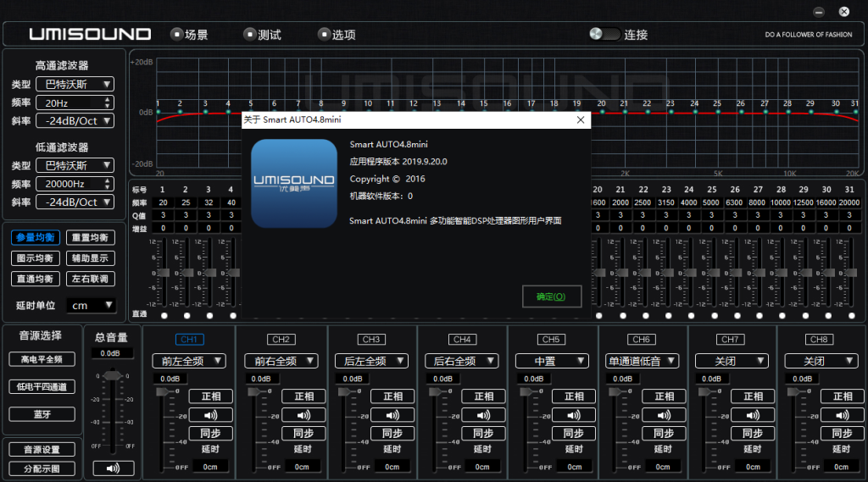Click CH2 同步 sync button

click(x=303, y=434)
